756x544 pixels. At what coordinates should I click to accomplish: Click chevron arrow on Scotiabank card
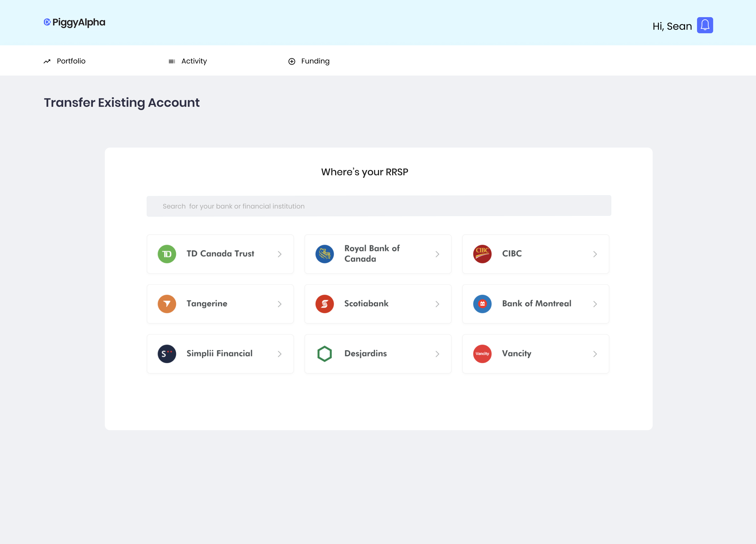(437, 304)
